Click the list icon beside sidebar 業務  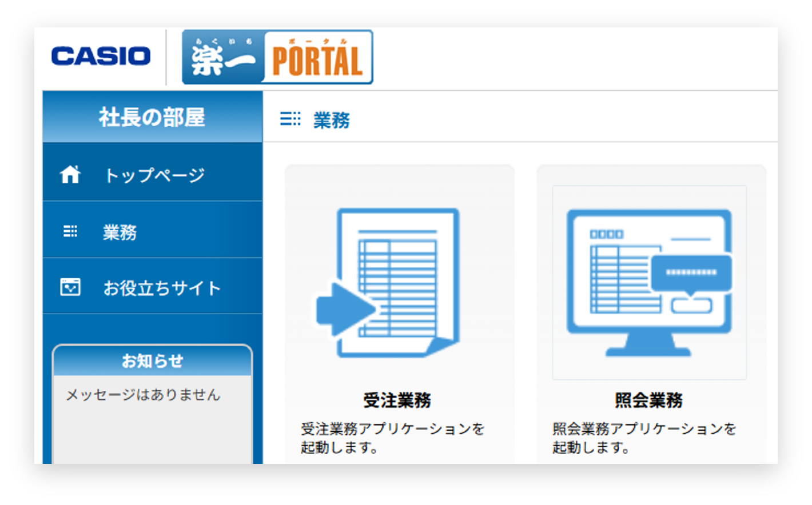pos(70,231)
